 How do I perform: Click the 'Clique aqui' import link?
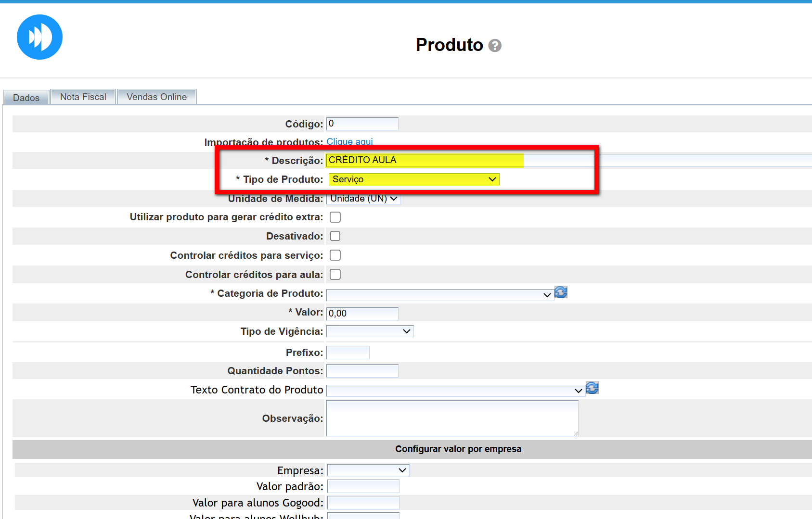pyautogui.click(x=349, y=141)
